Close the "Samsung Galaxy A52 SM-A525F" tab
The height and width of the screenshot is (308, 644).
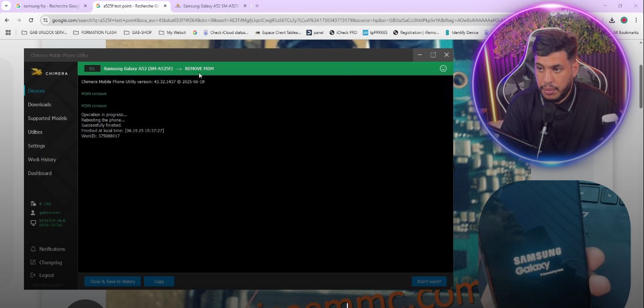pyautogui.click(x=245, y=6)
